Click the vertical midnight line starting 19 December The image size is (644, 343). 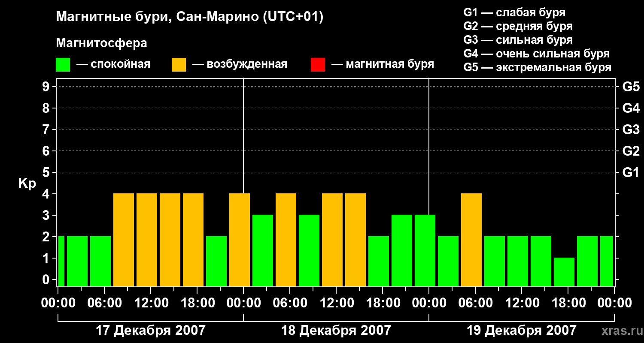429,146
